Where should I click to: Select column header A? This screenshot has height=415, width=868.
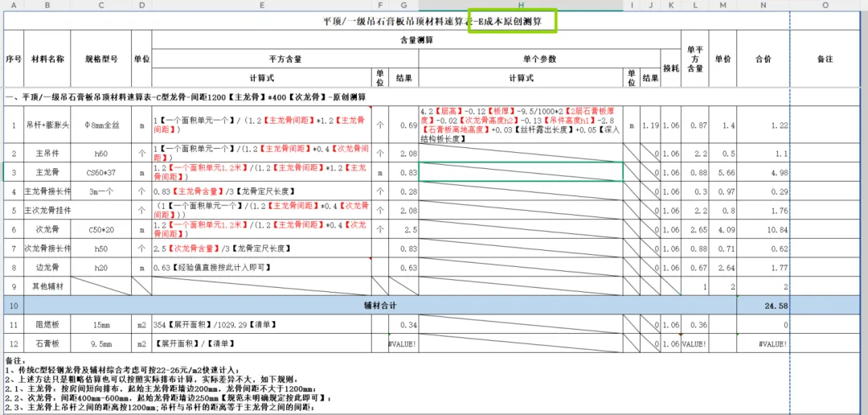point(14,5)
